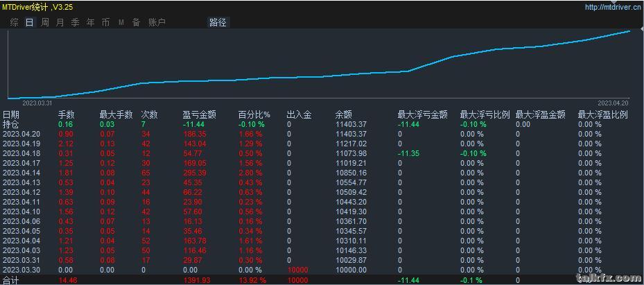The width and height of the screenshot is (644, 285).
Task: Switch to the 综 summary tab
Action: (x=15, y=23)
